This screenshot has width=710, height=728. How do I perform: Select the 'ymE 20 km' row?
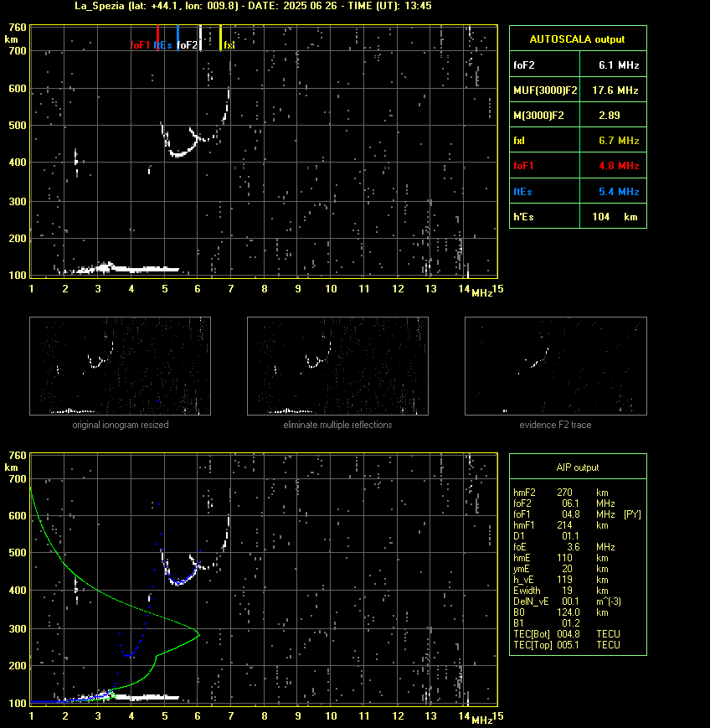click(x=561, y=569)
